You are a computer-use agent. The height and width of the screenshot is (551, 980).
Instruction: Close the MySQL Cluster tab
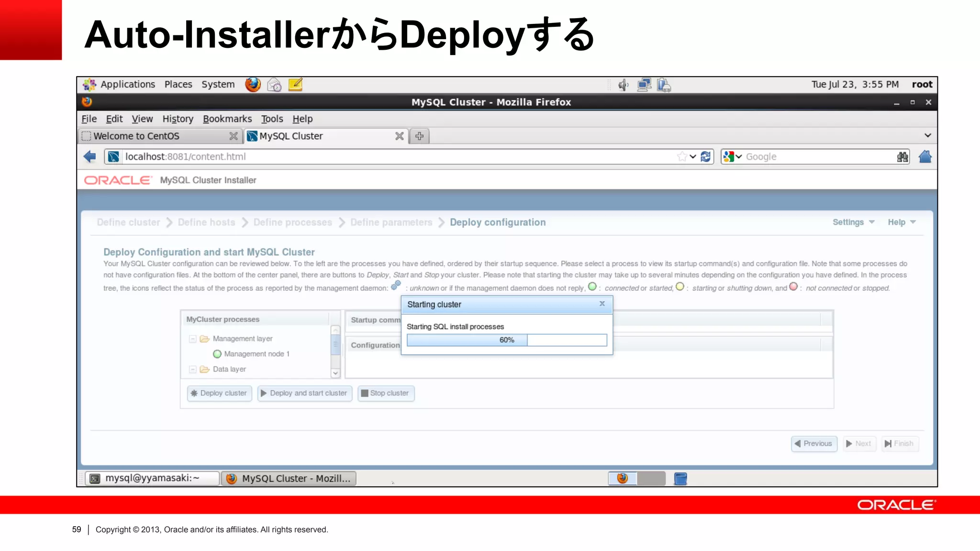point(400,136)
